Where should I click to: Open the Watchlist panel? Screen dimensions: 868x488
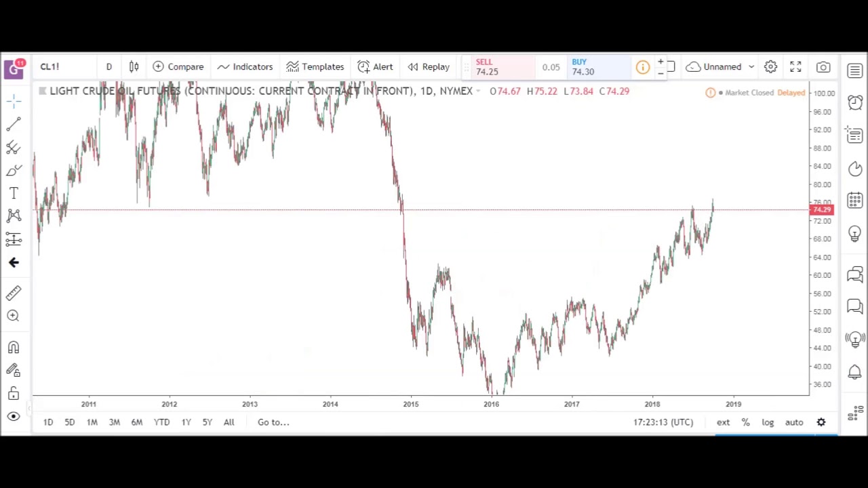tap(855, 70)
